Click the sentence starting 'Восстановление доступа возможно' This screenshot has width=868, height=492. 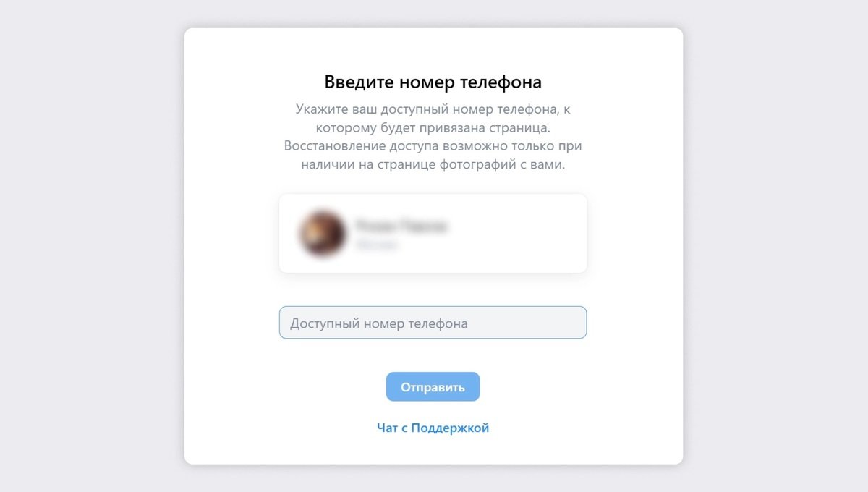[x=433, y=156]
